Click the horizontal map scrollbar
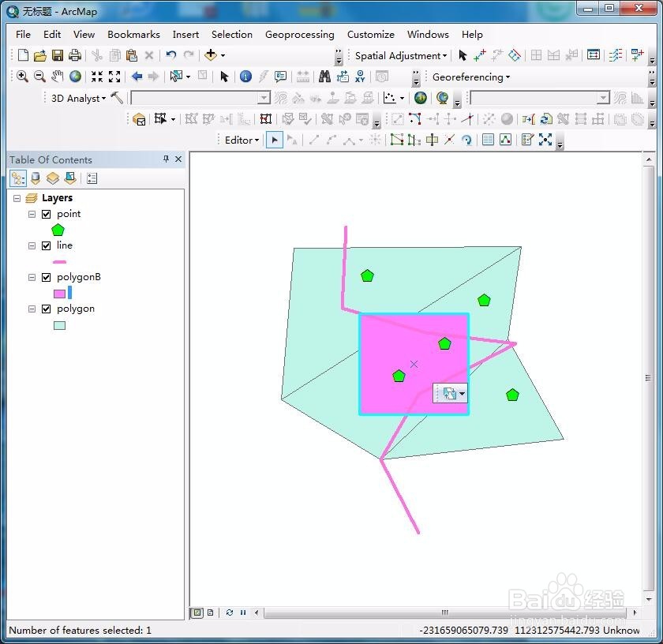 click(445, 612)
